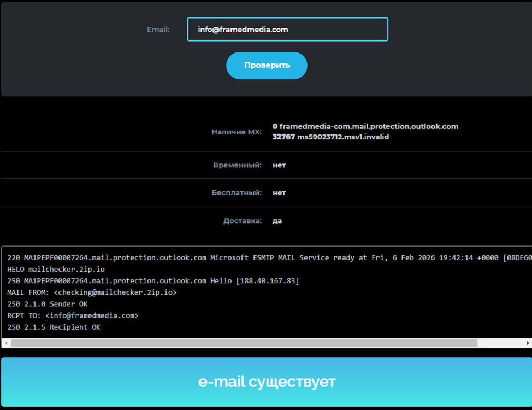Click the 'Бесплатный:' label
The image size is (532, 410).
(237, 192)
